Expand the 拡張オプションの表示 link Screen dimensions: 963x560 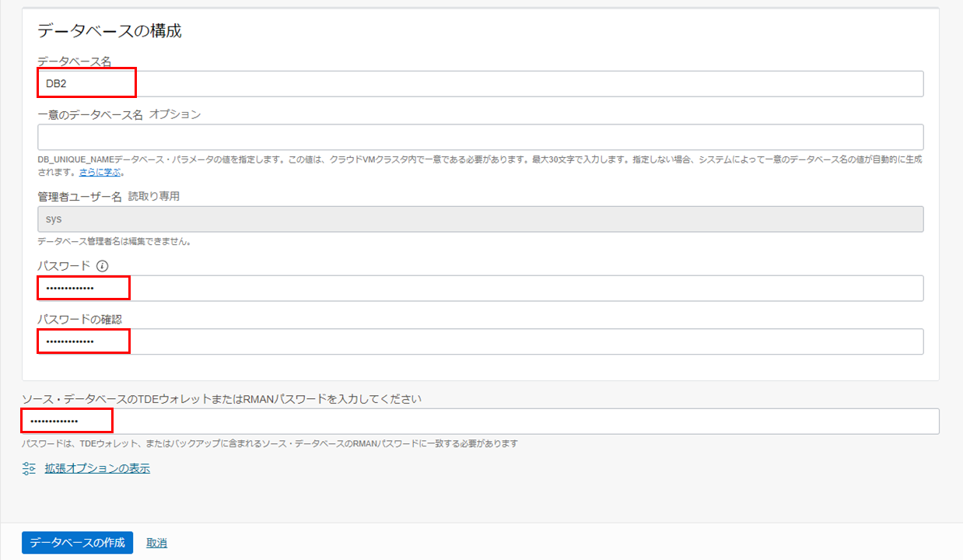click(x=97, y=468)
